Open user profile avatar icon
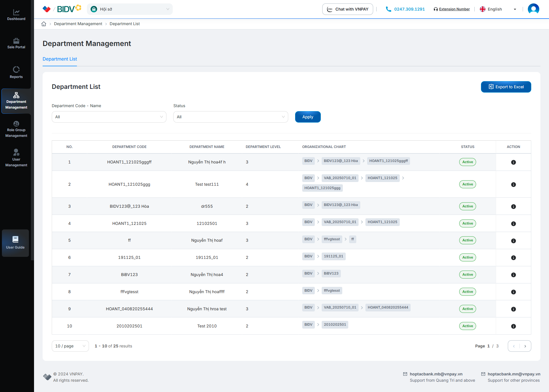 point(533,9)
